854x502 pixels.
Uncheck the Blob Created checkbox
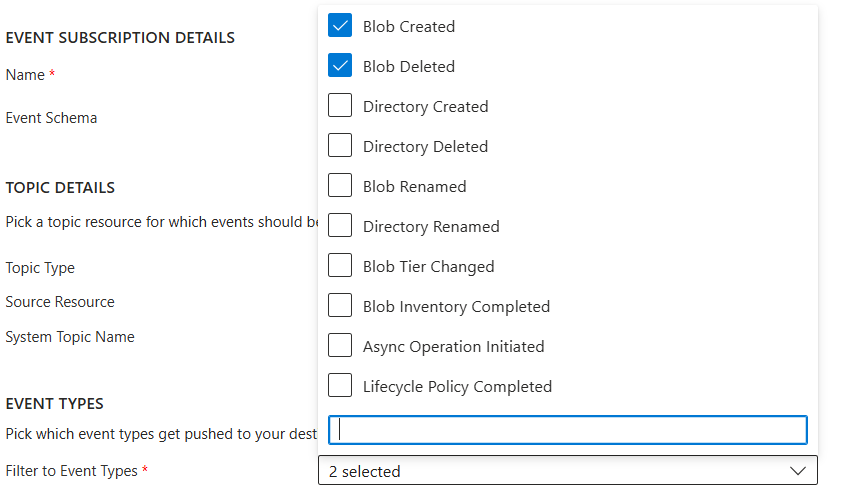(x=340, y=26)
